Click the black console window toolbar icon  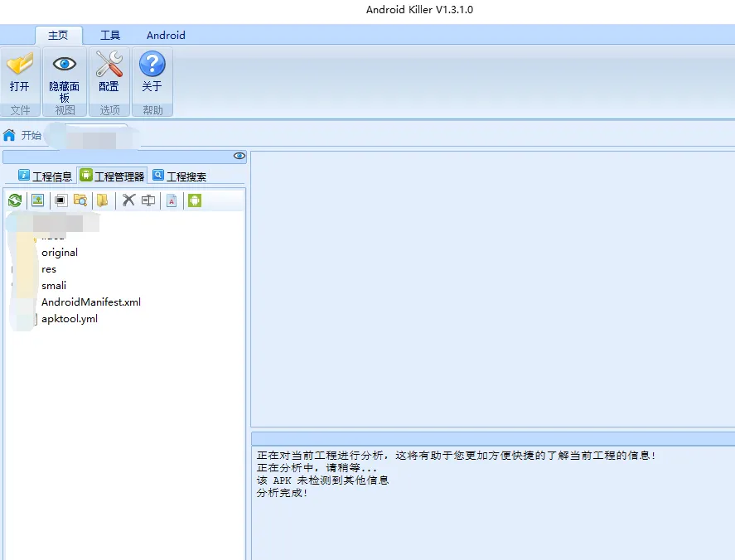[x=60, y=200]
